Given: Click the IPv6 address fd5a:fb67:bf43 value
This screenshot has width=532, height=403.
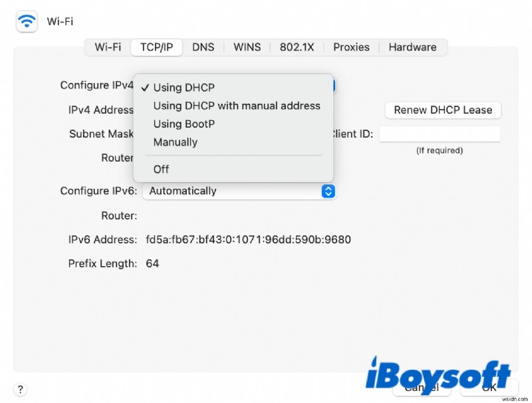Looking at the screenshot, I should [x=248, y=240].
